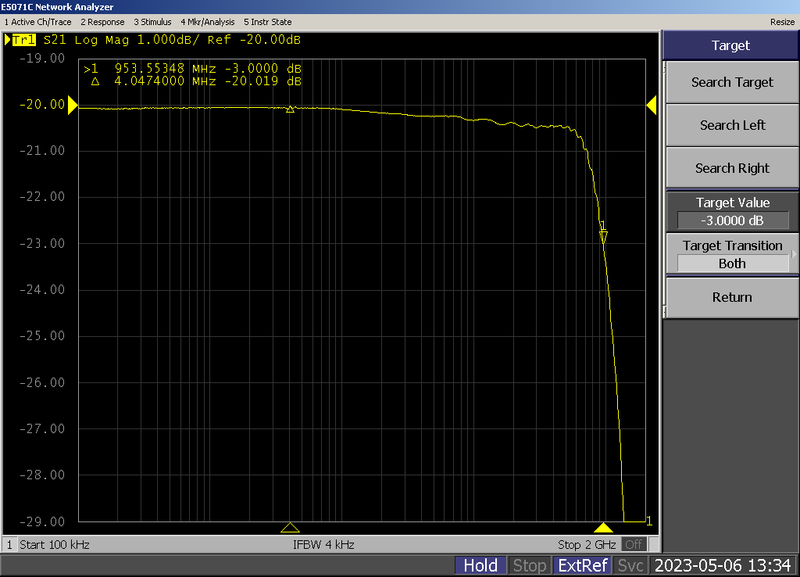Toggle the ExtRef indicator
800x577 pixels.
click(582, 565)
